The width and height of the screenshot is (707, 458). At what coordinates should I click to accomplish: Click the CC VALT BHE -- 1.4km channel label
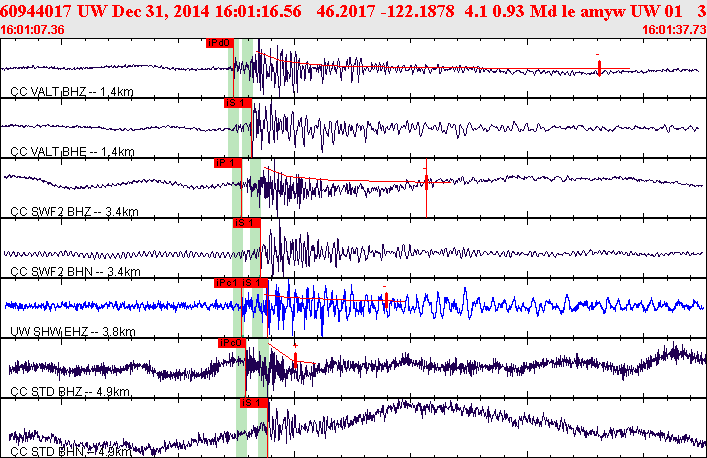(72, 151)
